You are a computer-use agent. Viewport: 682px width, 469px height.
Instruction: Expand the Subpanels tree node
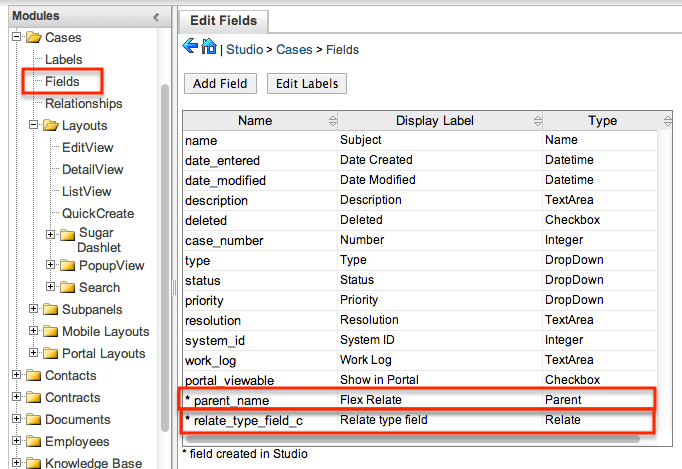click(34, 309)
